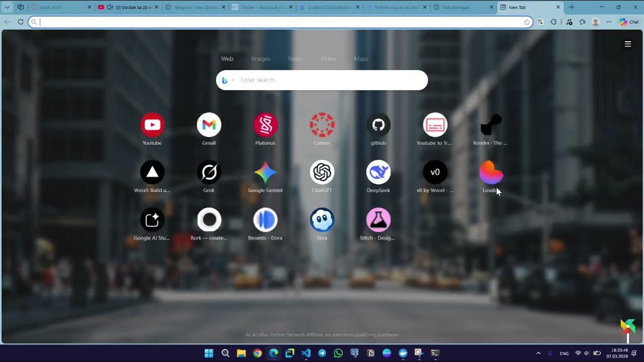
Task: Open the Bing search engine dropdown
Action: pos(228,80)
